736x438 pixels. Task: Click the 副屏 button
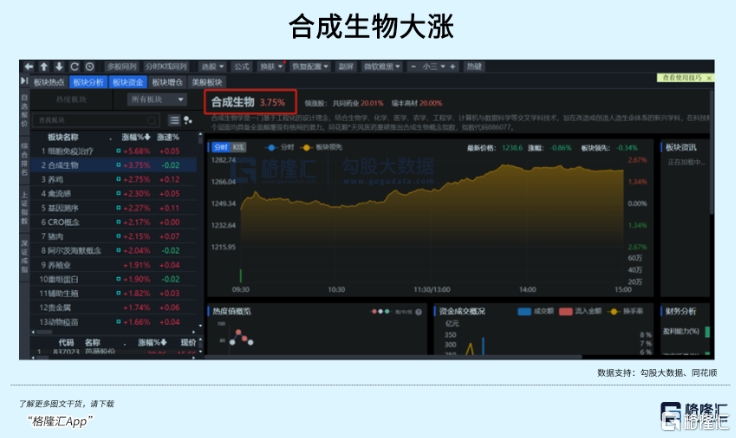346,67
